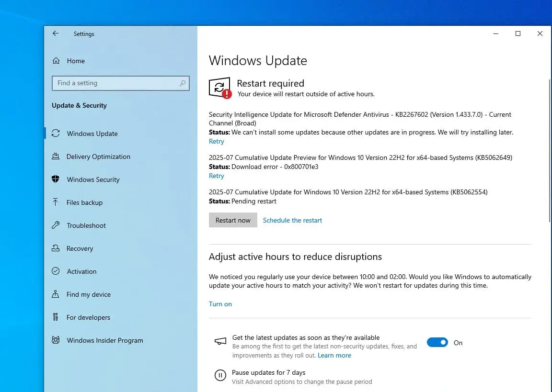
Task: Open the Troubleshoot page
Action: 86,225
